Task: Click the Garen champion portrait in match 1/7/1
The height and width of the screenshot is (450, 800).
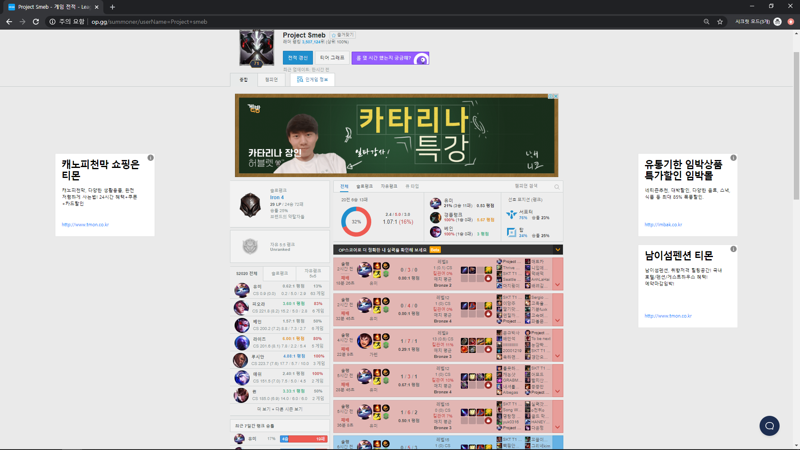Action: tap(364, 340)
